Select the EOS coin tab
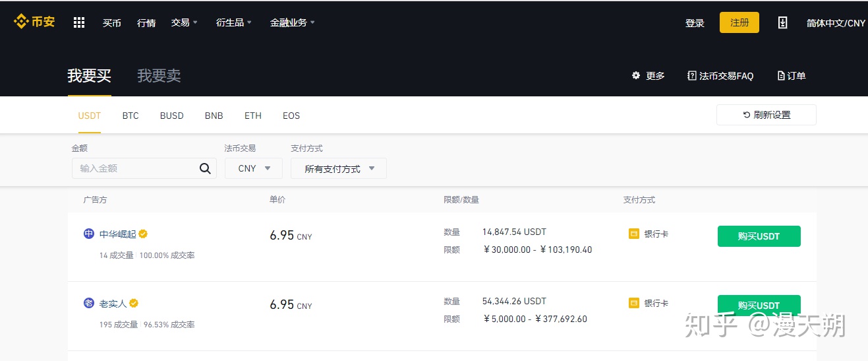This screenshot has width=868, height=361. 291,115
